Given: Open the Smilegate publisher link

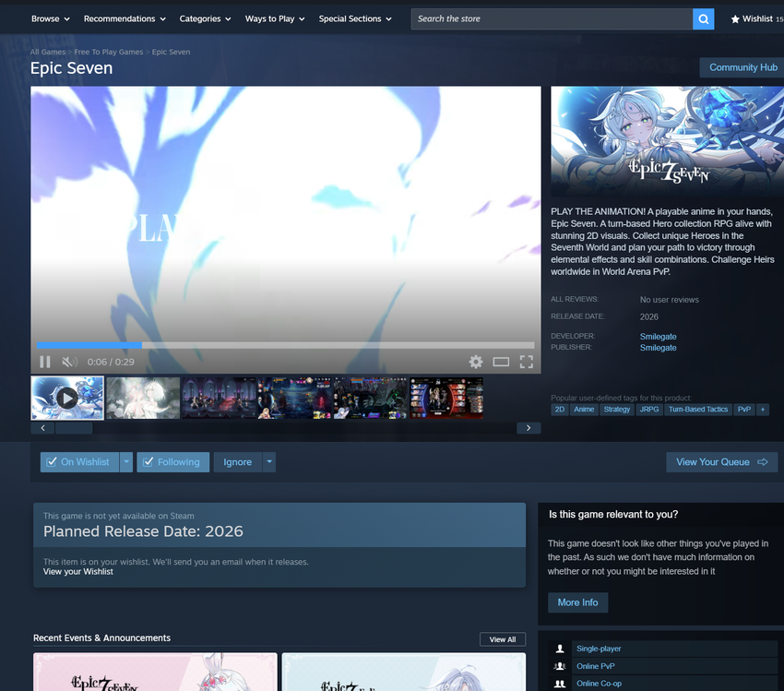Looking at the screenshot, I should tap(658, 348).
